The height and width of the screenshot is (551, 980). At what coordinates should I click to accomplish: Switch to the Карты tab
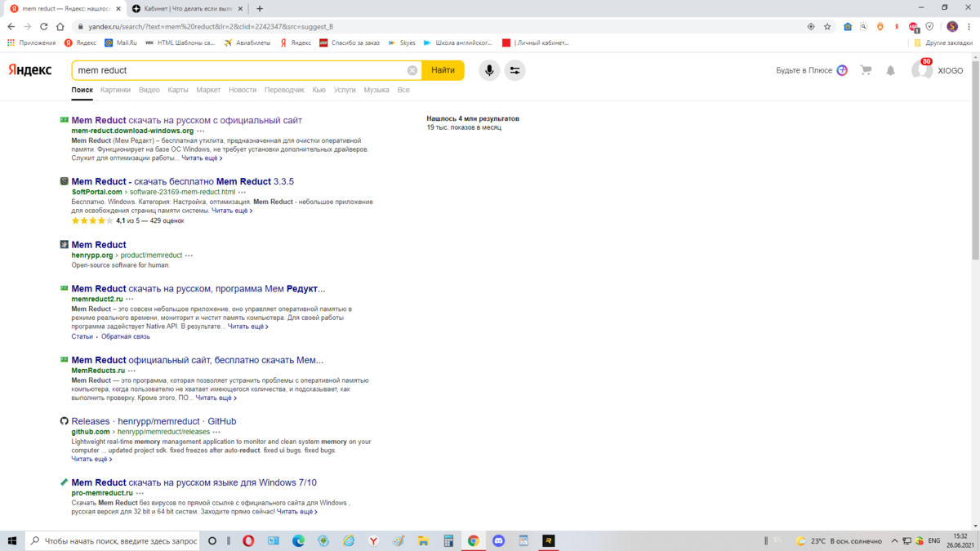click(x=178, y=90)
